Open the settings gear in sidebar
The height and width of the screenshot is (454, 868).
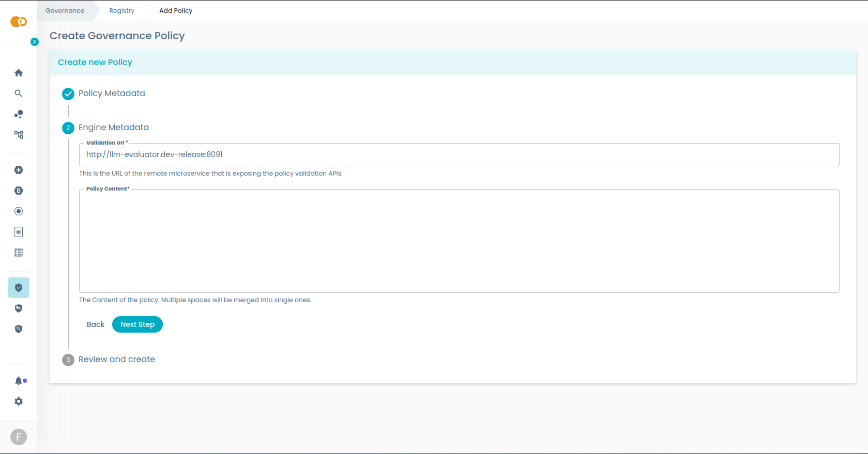click(x=19, y=401)
